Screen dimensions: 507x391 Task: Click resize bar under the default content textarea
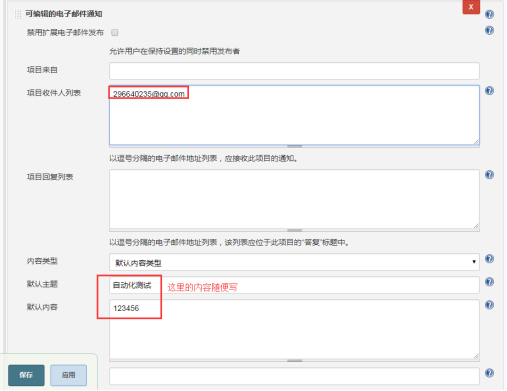[294, 360]
